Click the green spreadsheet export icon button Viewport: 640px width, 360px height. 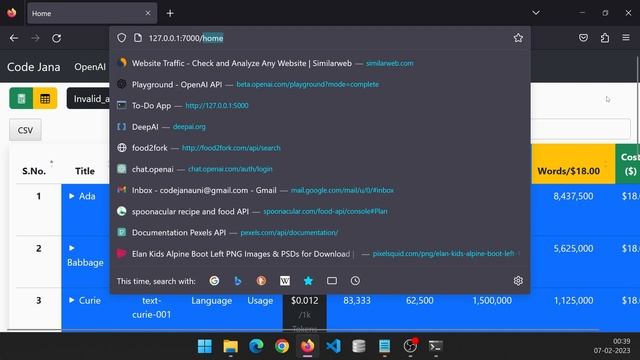tap(21, 98)
